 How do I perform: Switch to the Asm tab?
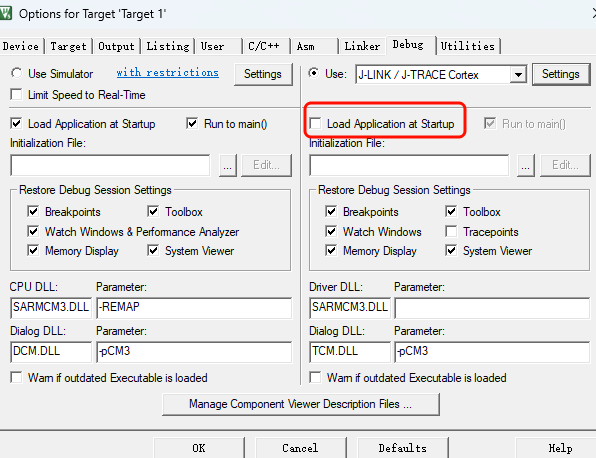(314, 46)
